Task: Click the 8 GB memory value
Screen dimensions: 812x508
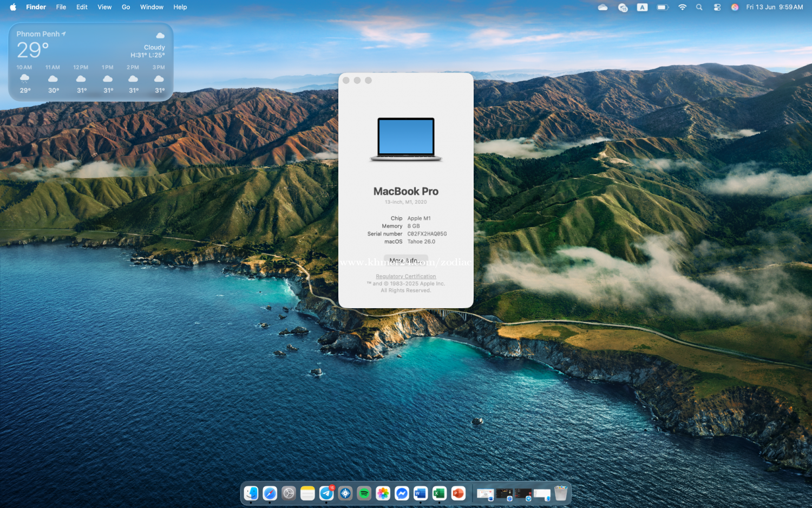Action: tap(414, 226)
